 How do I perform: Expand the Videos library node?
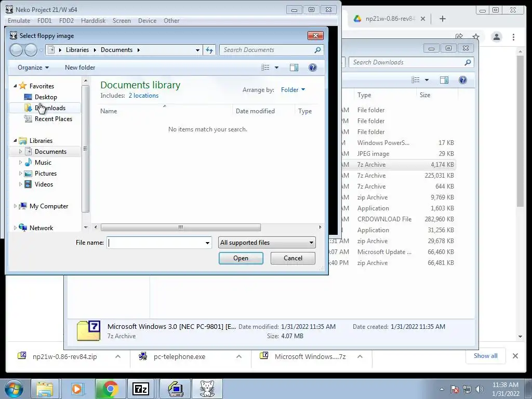coord(20,184)
